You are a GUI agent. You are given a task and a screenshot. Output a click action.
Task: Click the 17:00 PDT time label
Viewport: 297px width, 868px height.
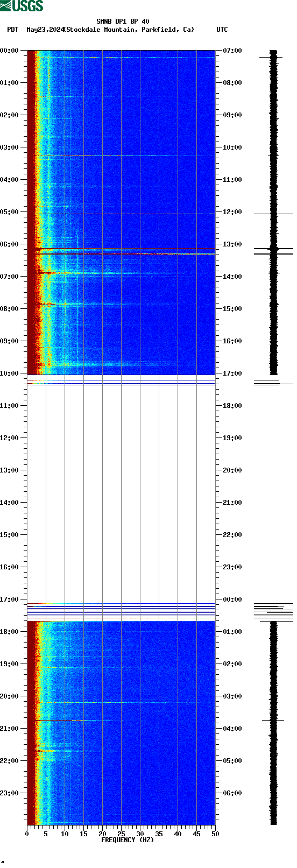pyautogui.click(x=10, y=599)
